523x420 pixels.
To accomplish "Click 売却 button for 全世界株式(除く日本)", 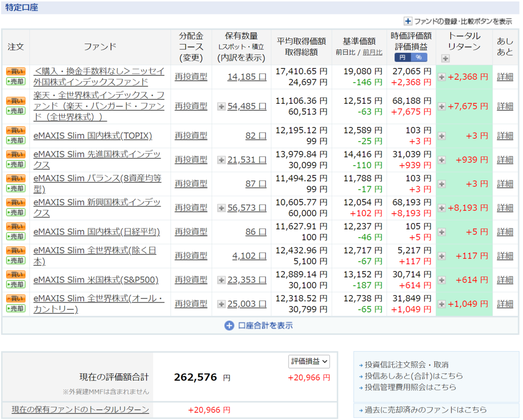I will [16, 260].
